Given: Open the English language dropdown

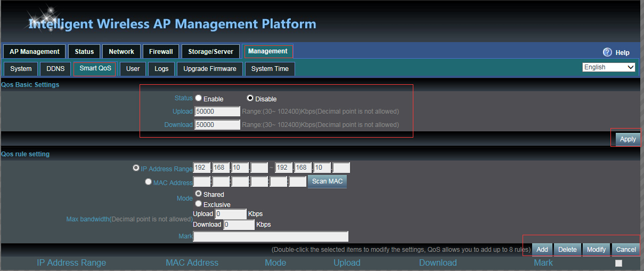Looking at the screenshot, I should click(x=609, y=67).
